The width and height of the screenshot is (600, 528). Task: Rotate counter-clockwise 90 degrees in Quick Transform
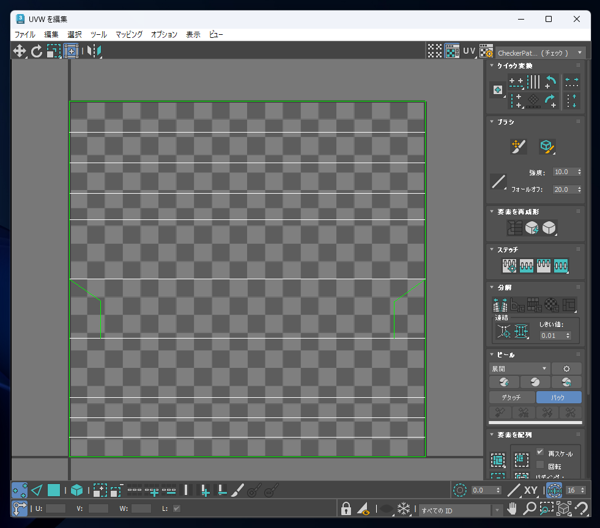550,82
